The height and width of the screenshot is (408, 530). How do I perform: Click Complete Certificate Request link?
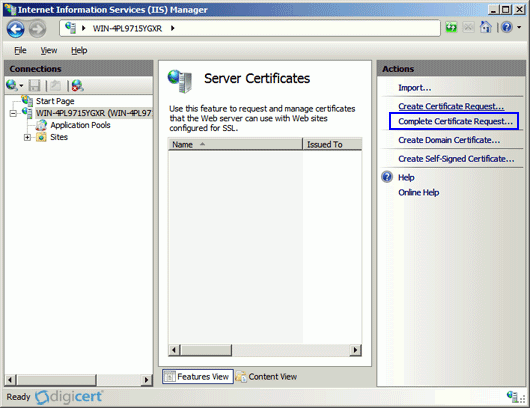pyautogui.click(x=455, y=121)
